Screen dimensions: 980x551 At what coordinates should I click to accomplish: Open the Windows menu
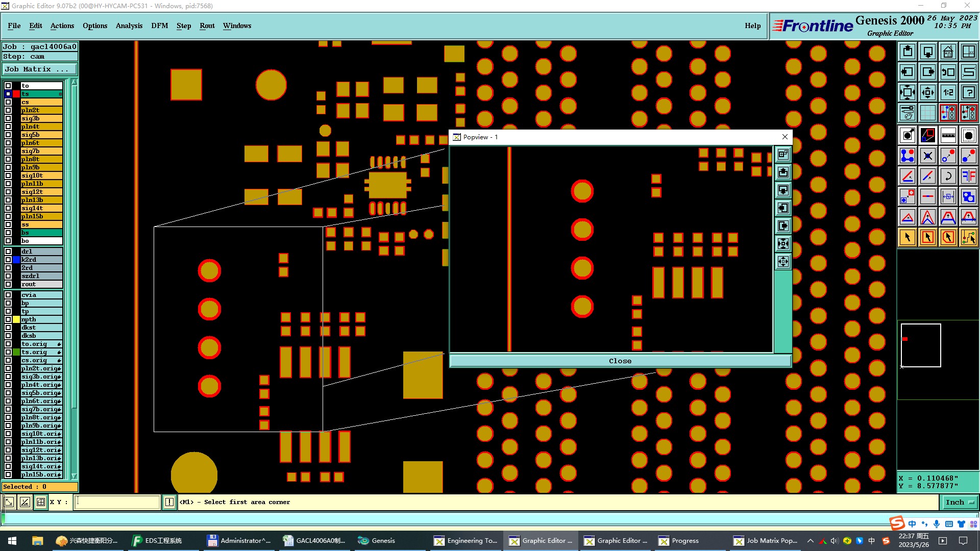point(237,26)
